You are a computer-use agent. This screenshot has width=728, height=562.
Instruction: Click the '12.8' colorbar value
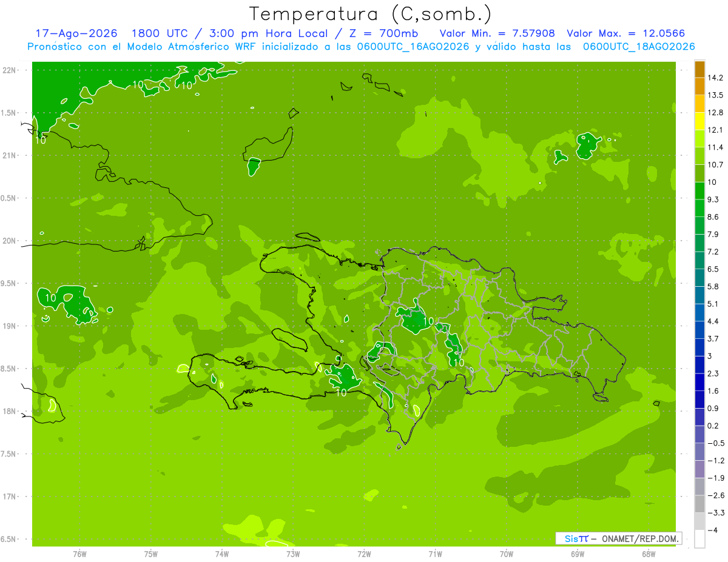click(x=716, y=113)
